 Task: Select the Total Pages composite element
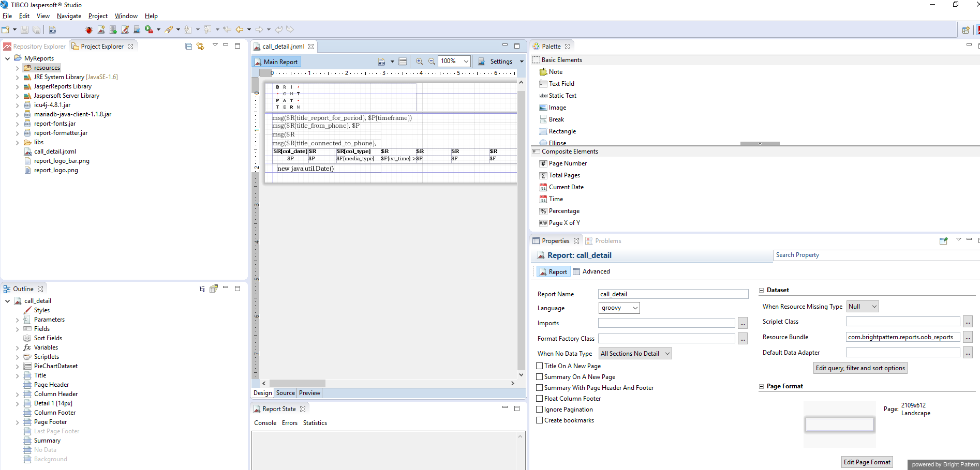pos(560,175)
